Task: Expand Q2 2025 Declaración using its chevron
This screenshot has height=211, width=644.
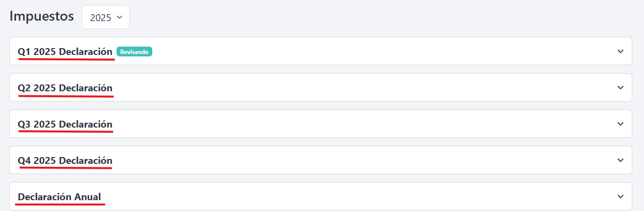Action: (x=620, y=87)
